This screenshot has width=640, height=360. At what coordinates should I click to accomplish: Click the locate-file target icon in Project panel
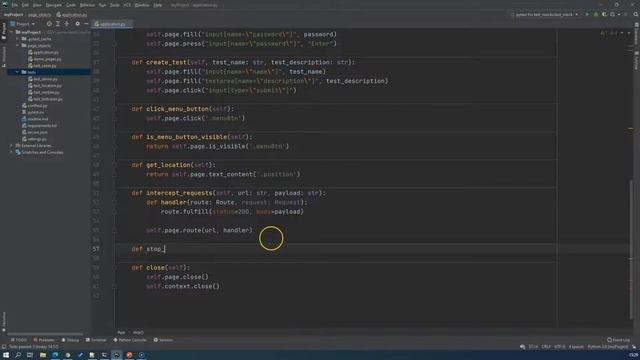point(49,24)
